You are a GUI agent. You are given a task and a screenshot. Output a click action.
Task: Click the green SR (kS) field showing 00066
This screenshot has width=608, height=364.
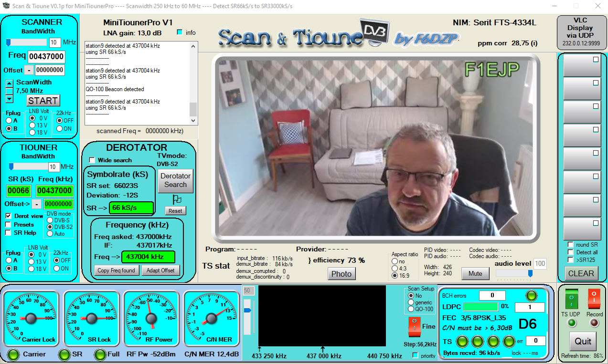pos(19,191)
